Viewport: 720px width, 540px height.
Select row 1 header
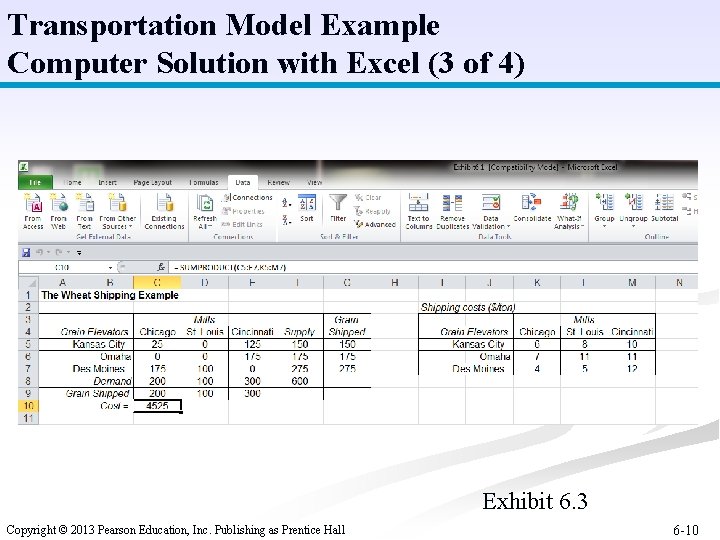pos(28,295)
